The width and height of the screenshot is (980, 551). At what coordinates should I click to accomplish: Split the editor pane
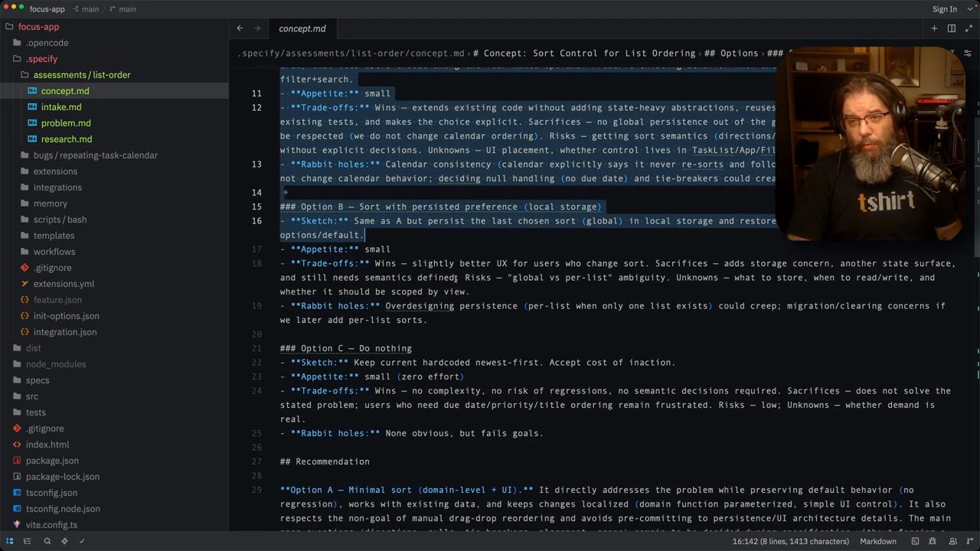point(952,28)
